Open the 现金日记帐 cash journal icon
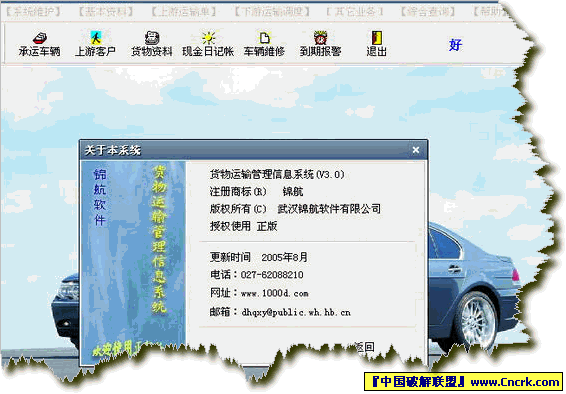 click(208, 44)
